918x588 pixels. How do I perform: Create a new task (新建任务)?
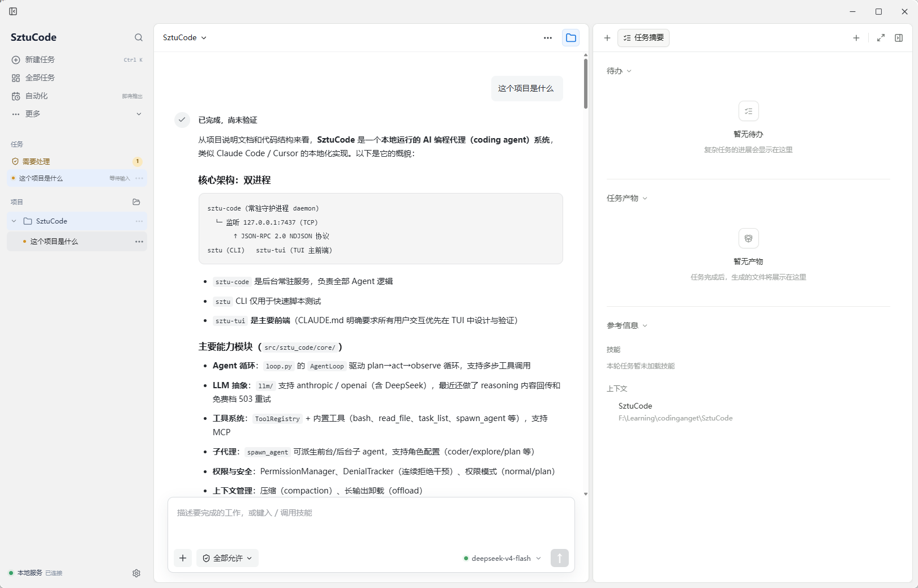[x=77, y=59]
